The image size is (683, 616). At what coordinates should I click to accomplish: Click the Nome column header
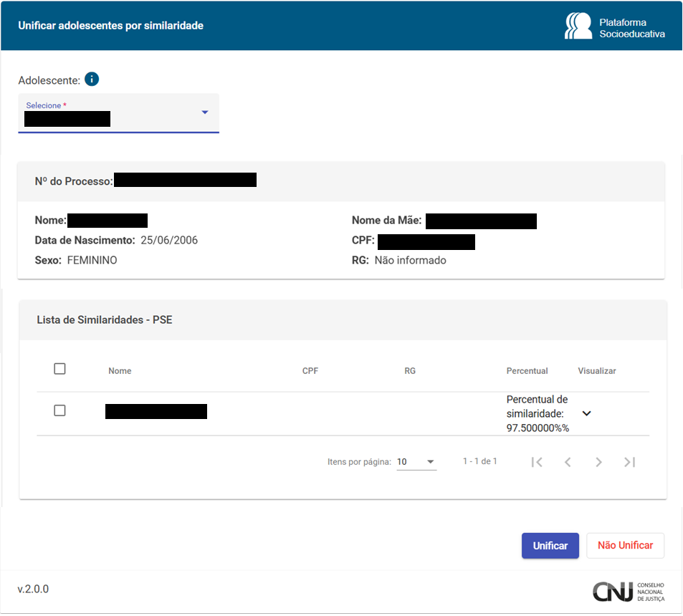(x=120, y=371)
